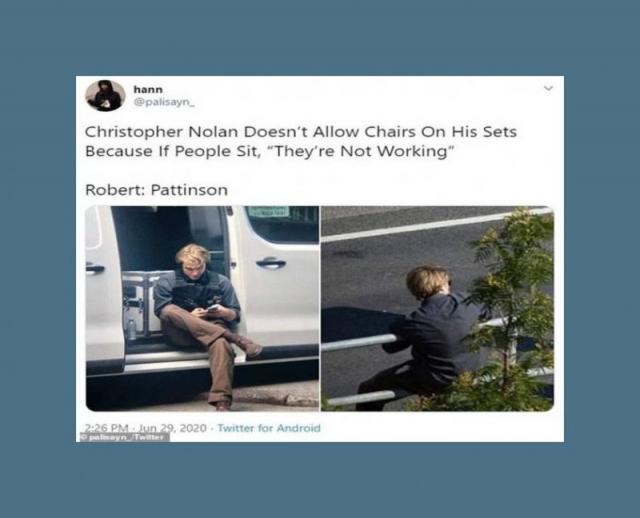Image resolution: width=640 pixels, height=518 pixels.
Task: Open the left photo with the van
Action: (x=202, y=308)
